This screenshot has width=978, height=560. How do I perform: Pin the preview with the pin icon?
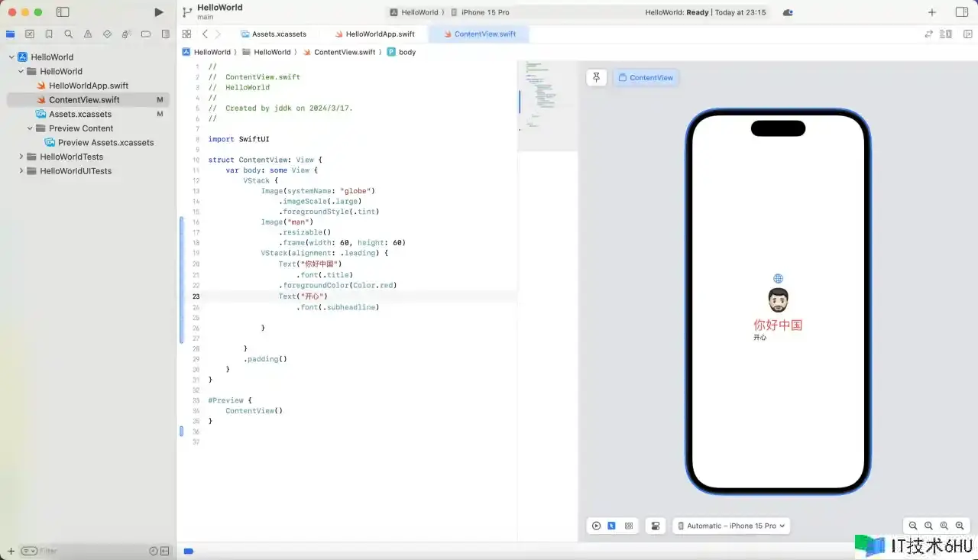pos(597,77)
